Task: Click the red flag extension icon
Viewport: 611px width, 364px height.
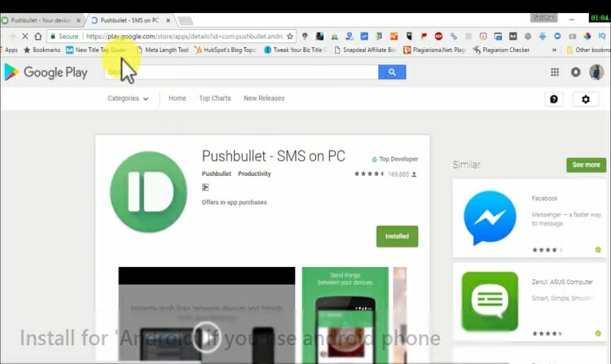Action: point(424,36)
